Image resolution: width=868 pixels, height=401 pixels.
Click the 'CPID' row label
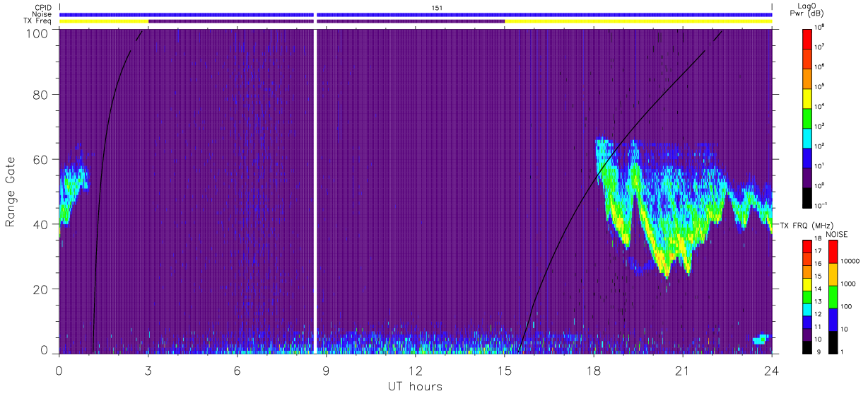[x=45, y=7]
